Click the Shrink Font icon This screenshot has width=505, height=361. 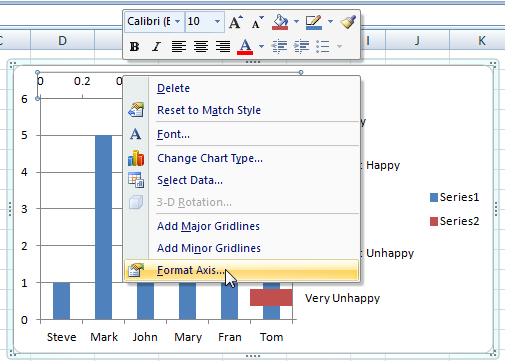(x=258, y=22)
